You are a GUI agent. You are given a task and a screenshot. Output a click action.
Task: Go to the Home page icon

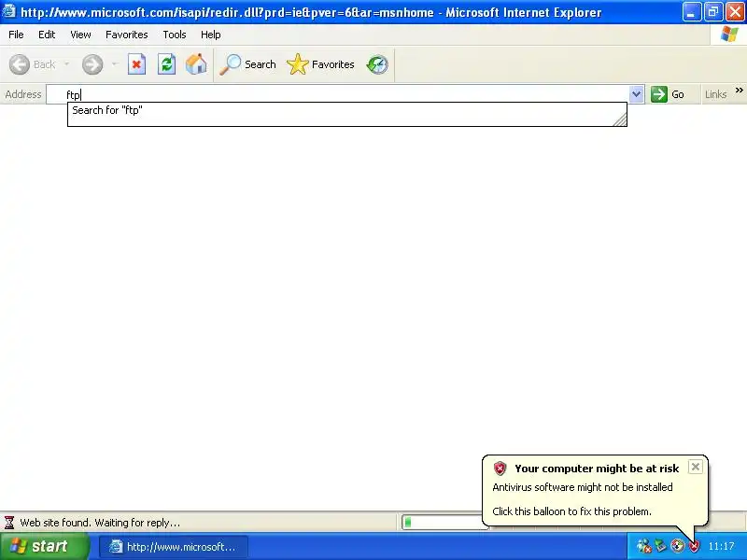tap(196, 64)
